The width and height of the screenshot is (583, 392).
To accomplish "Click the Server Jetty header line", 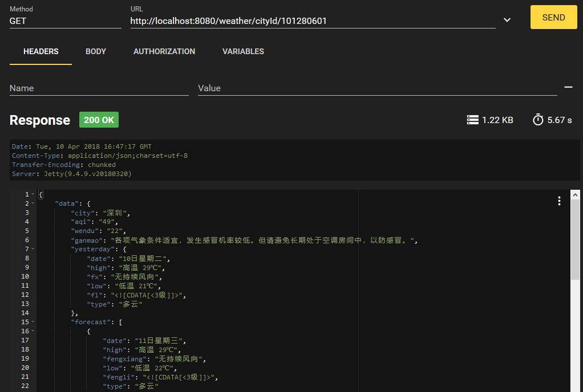I will [x=72, y=174].
